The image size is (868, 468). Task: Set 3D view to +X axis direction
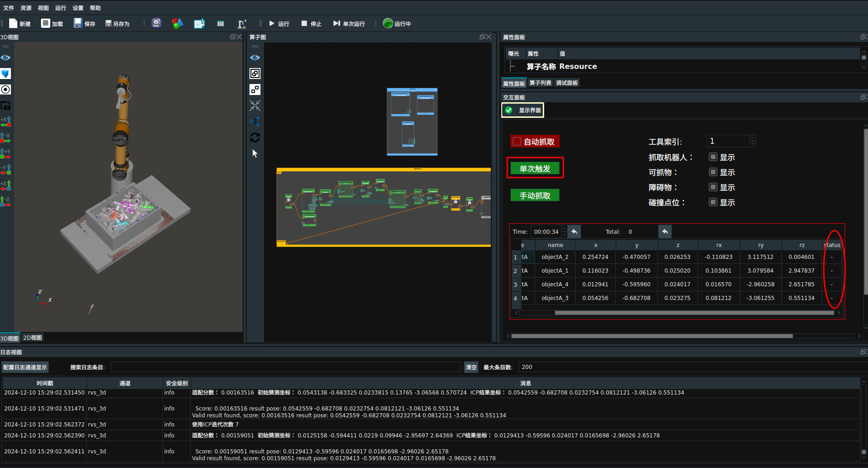click(x=5, y=121)
